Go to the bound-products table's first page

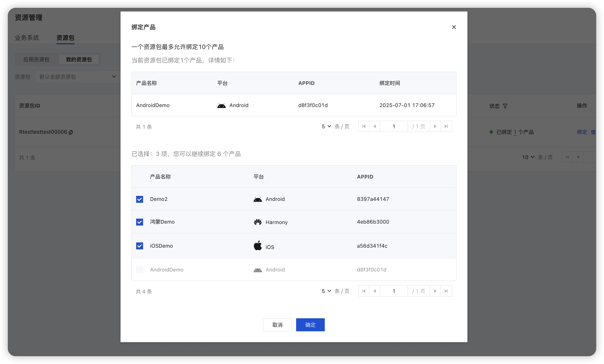364,126
